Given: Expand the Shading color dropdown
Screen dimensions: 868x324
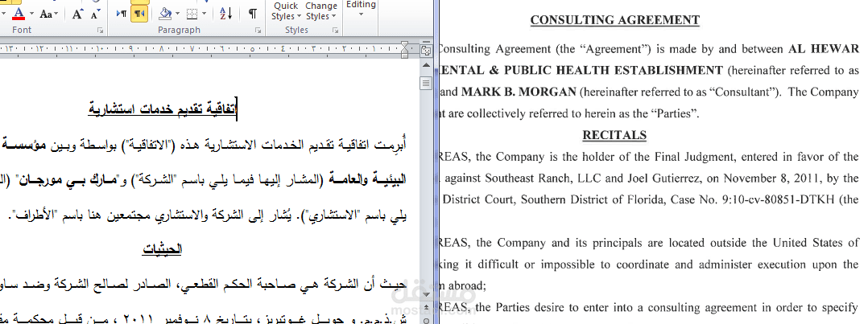Looking at the screenshot, I should 177,14.
